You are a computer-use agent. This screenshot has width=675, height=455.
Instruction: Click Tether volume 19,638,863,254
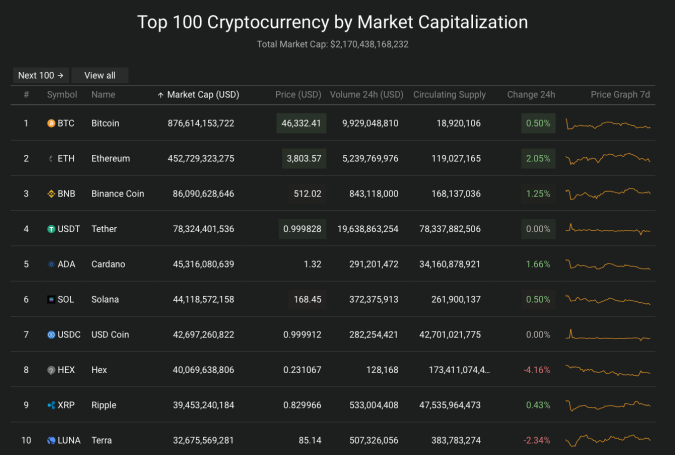(x=368, y=229)
